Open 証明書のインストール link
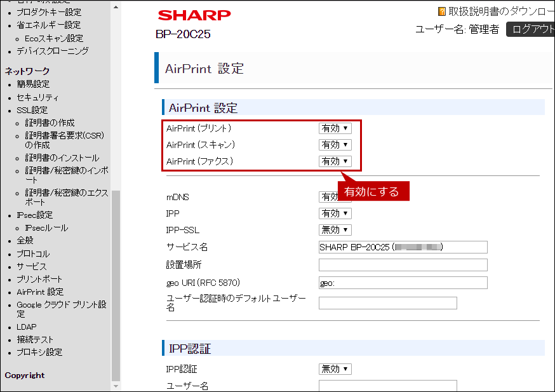The width and height of the screenshot is (555, 392). pos(62,158)
